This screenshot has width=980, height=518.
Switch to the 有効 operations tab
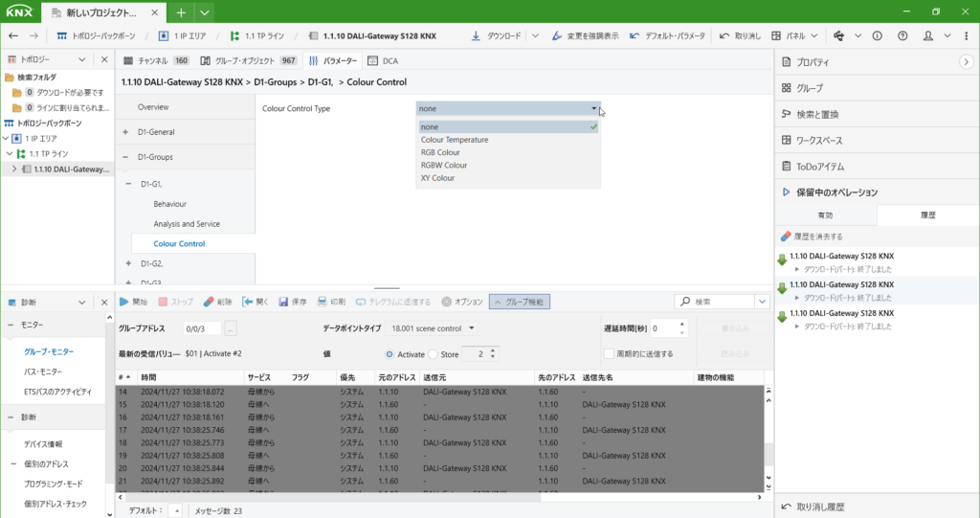click(825, 215)
